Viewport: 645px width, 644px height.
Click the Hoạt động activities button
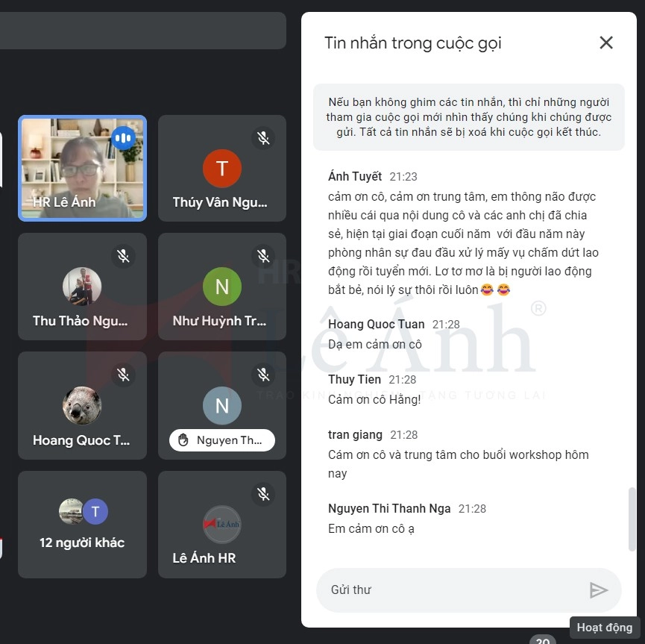(605, 627)
